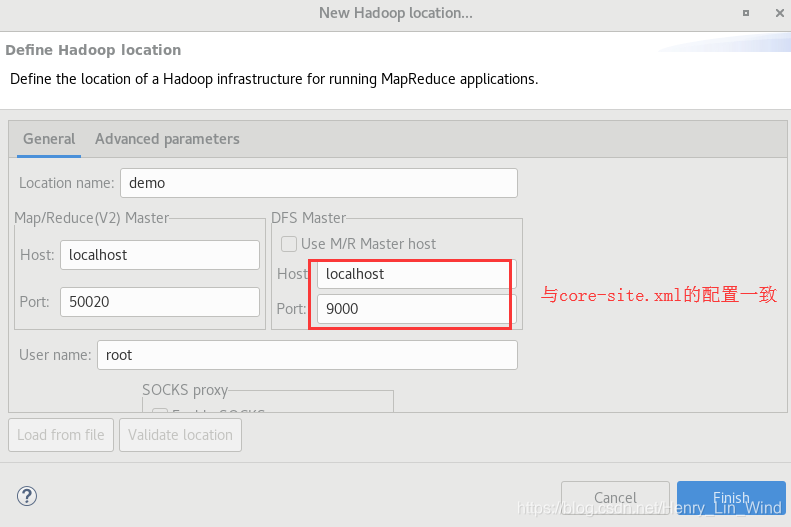Click Validate location button
This screenshot has height=527, width=791.
pos(180,435)
